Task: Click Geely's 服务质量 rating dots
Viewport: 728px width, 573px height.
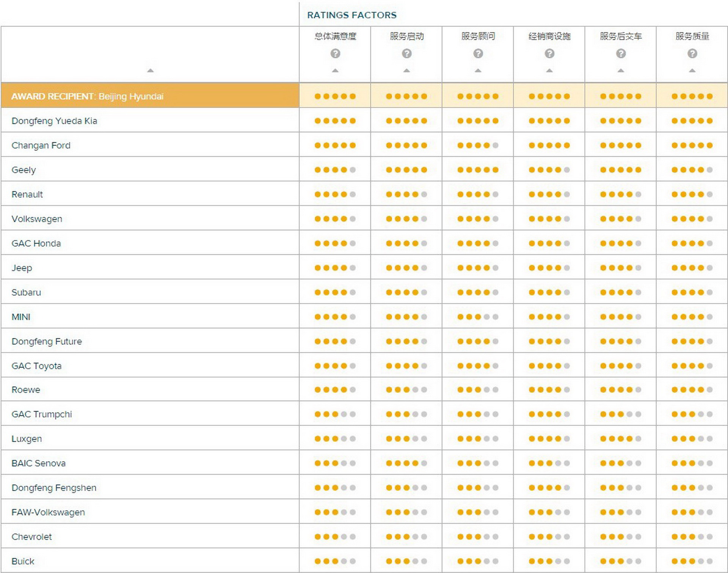Action: [692, 170]
